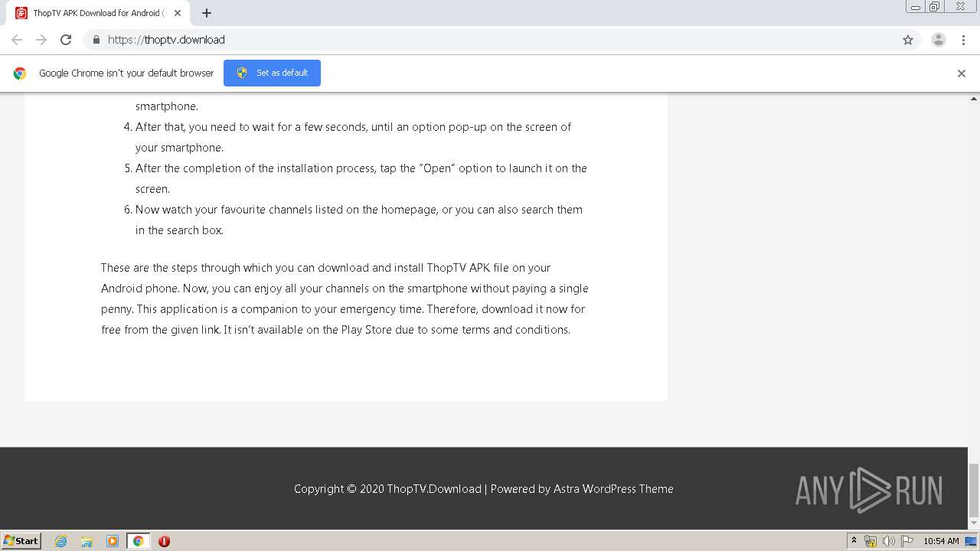Click step 6 text about favourite channels
980x551 pixels.
[359, 220]
